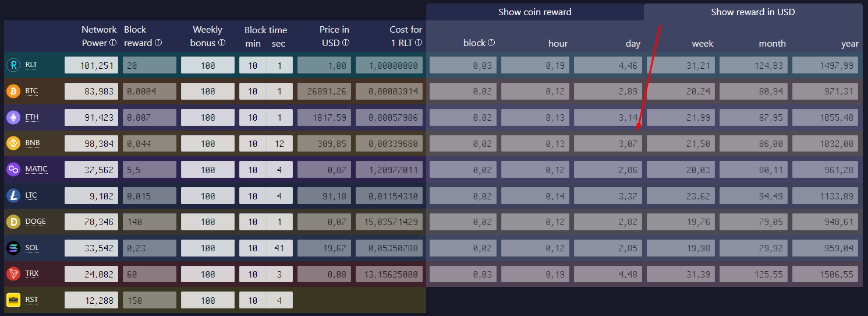Edit the RLT network power field
868x316 pixels.
click(x=91, y=65)
